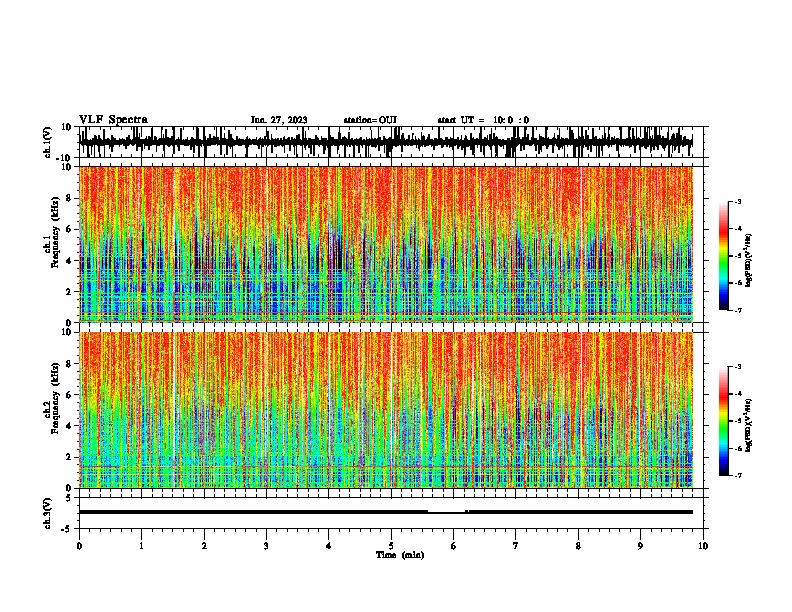Click inside the ch.1 voltage waveform panel
This screenshot has height=612, width=792.
[x=391, y=142]
